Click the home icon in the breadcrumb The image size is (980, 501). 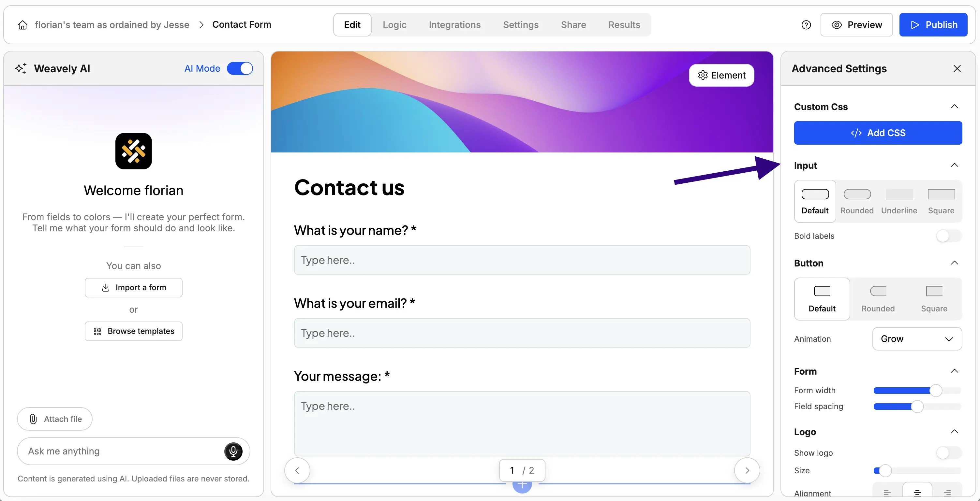(x=22, y=24)
